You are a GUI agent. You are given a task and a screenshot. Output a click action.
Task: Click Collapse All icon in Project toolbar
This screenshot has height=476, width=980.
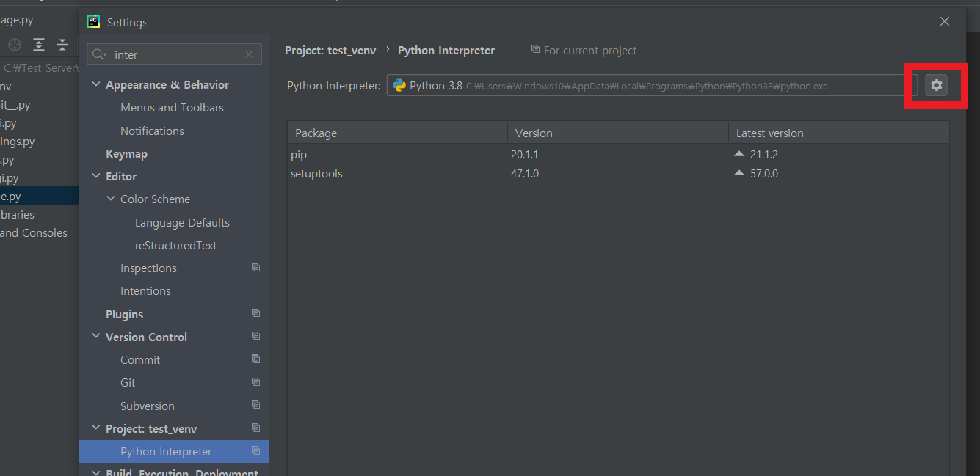point(62,45)
